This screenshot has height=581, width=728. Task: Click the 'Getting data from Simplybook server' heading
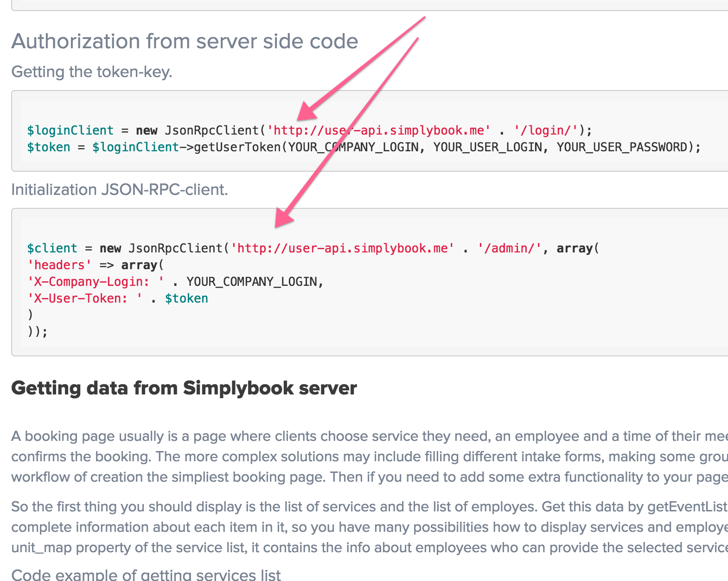tap(184, 388)
